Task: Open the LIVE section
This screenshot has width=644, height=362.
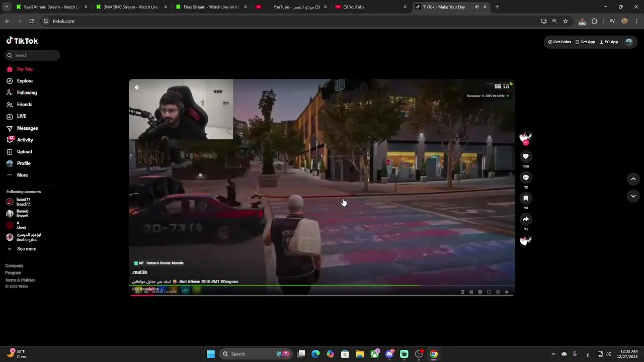Action: 17,116
